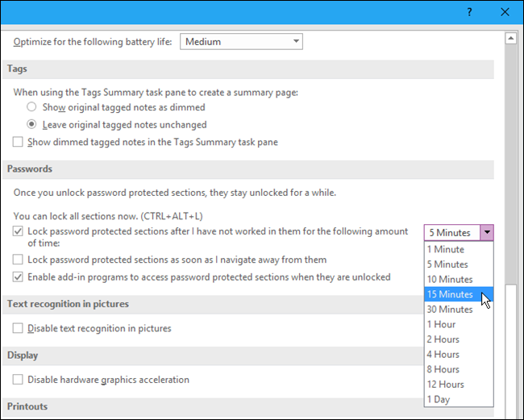Select Show original tagged notes as dimmed

pos(31,107)
